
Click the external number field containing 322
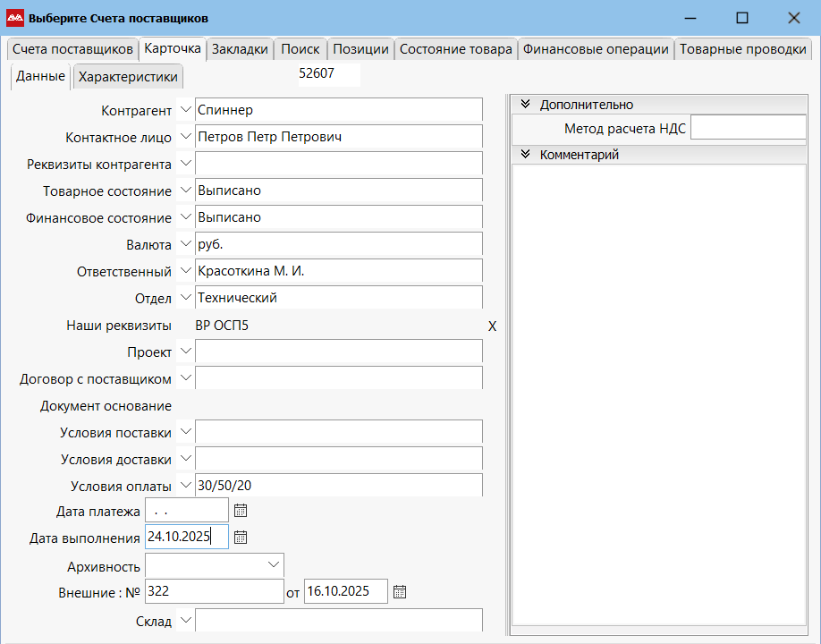coord(214,591)
